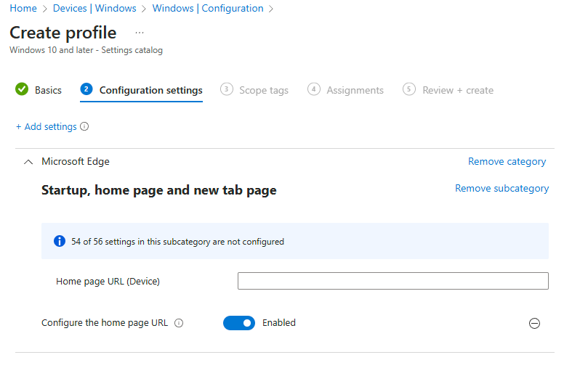Open the ellipsis menu beside Create profile
Image resolution: width=588 pixels, height=368 pixels.
pyautogui.click(x=140, y=33)
